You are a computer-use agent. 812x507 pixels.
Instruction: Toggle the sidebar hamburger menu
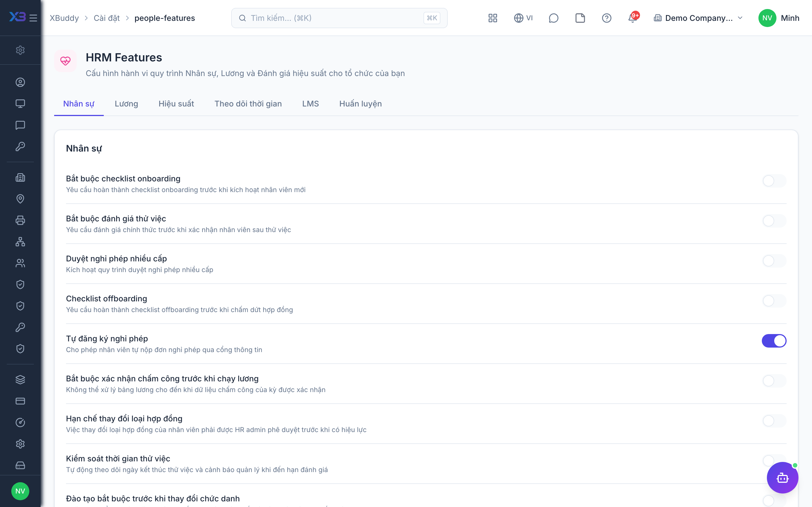coord(33,18)
